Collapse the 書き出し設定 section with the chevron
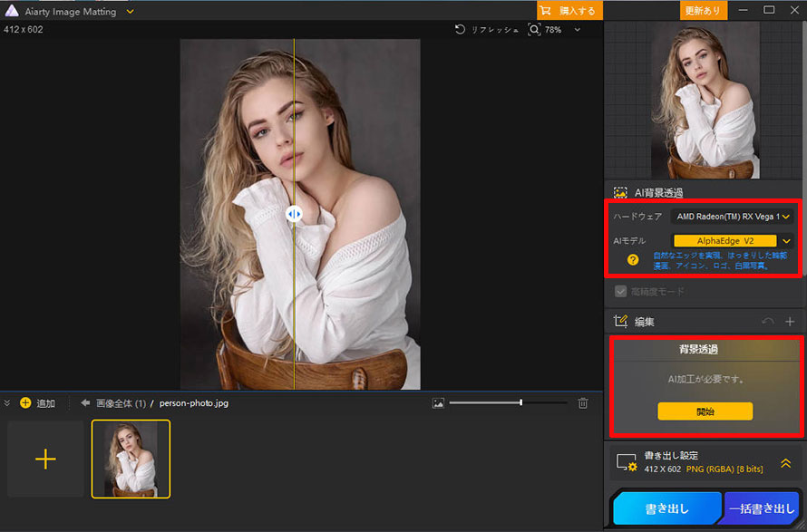This screenshot has height=532, width=807. point(785,462)
